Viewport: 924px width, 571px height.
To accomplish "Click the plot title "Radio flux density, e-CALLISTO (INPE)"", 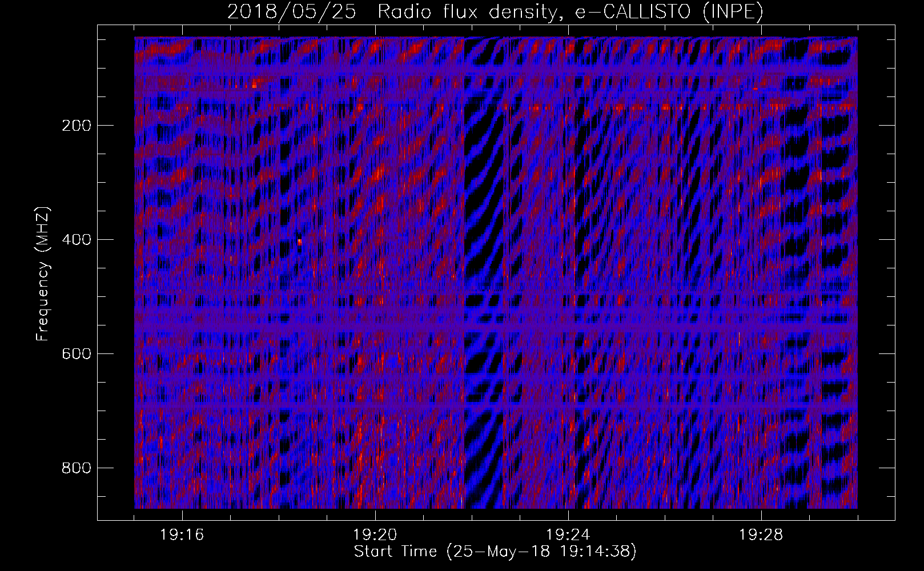I will click(x=571, y=11).
